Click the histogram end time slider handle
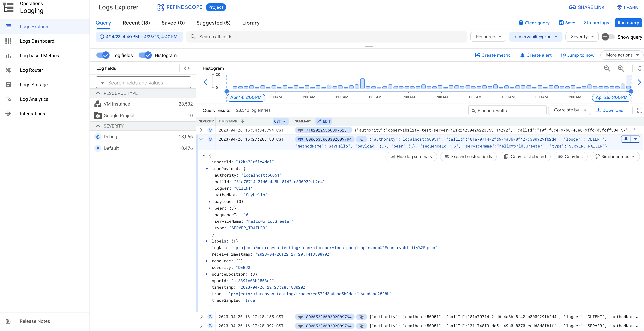The height and width of the screenshot is (331, 644). coord(631,91)
